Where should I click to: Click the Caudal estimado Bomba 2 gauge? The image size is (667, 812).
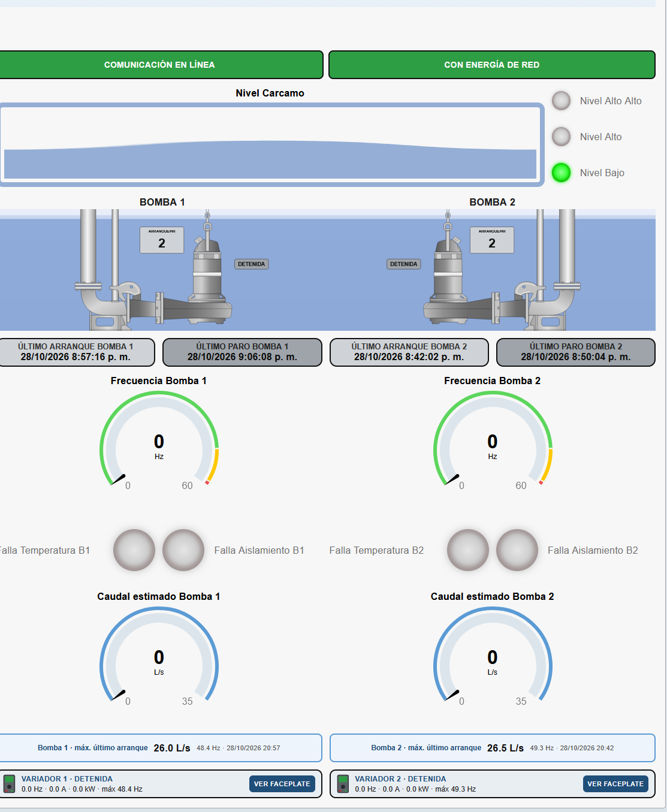click(x=493, y=655)
